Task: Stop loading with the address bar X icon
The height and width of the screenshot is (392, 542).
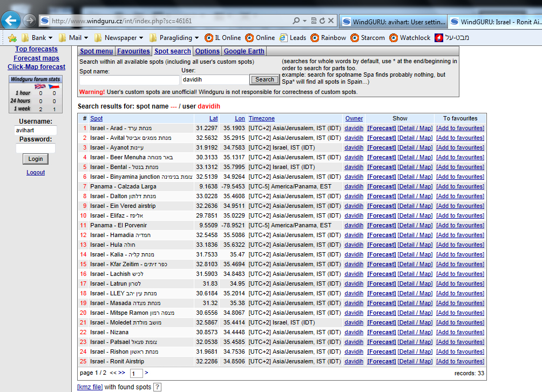Action: click(331, 21)
